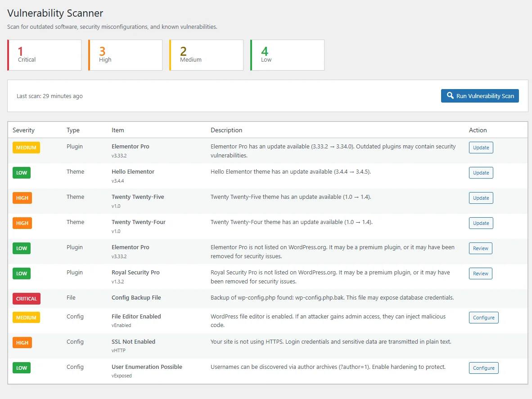532x399 pixels.
Task: Select the HIGH badge for Twenty Twenty-Five
Action: tap(22, 198)
